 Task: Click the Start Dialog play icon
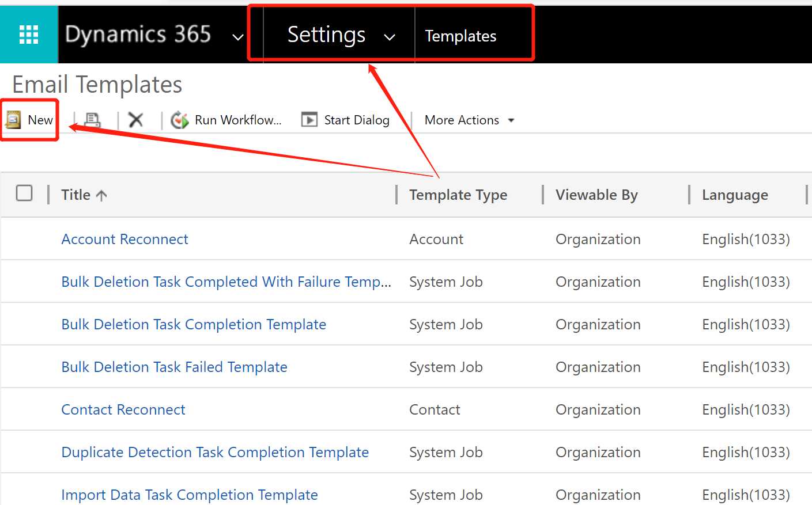click(x=309, y=120)
